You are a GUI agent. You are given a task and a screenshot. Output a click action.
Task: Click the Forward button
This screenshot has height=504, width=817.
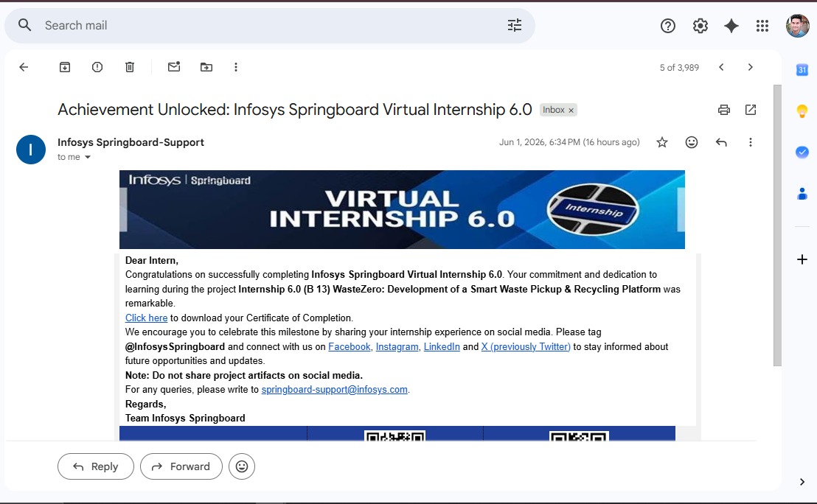[x=181, y=466]
